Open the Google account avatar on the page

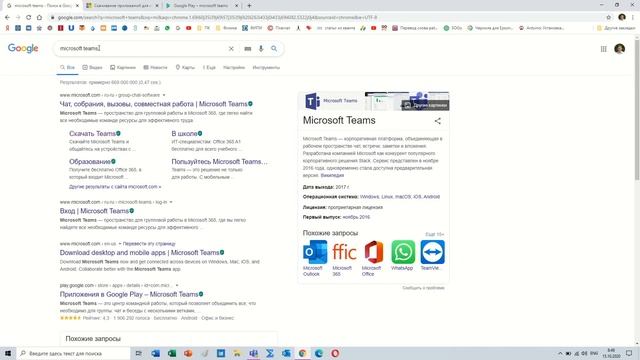[x=620, y=49]
